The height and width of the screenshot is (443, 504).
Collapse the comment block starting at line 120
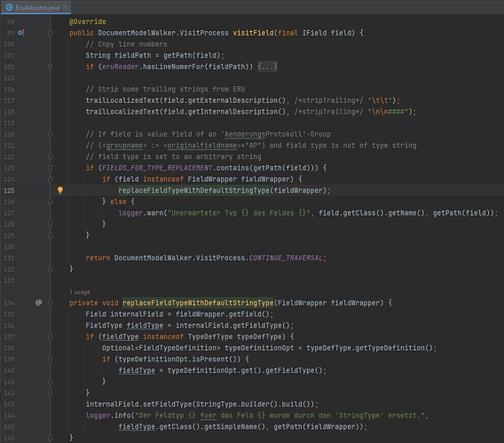coord(51,134)
